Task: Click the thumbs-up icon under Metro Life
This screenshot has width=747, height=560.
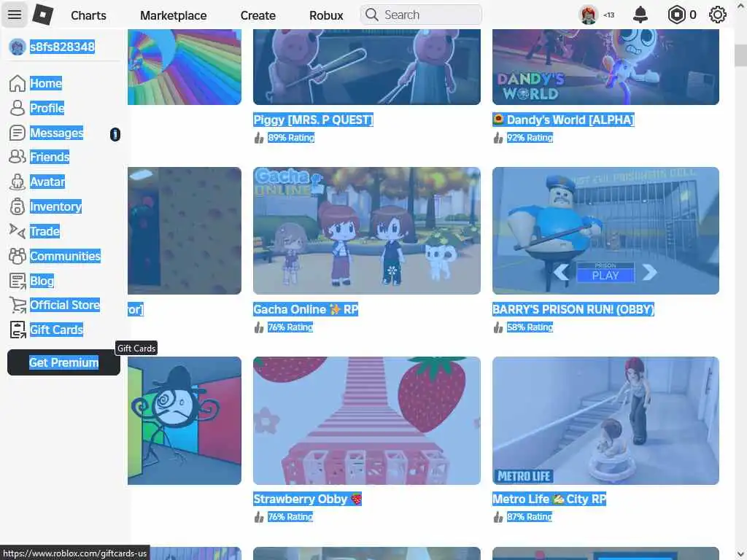Action: click(498, 517)
